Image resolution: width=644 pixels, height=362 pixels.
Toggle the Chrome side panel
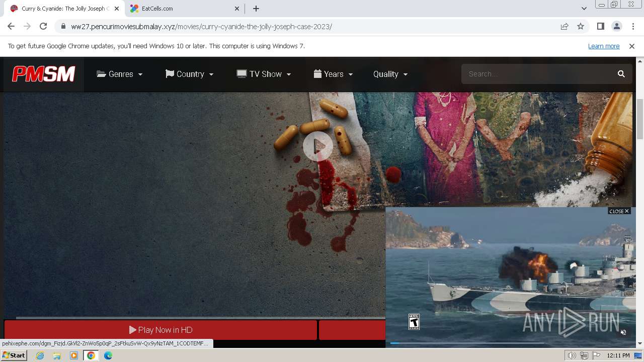[600, 26]
